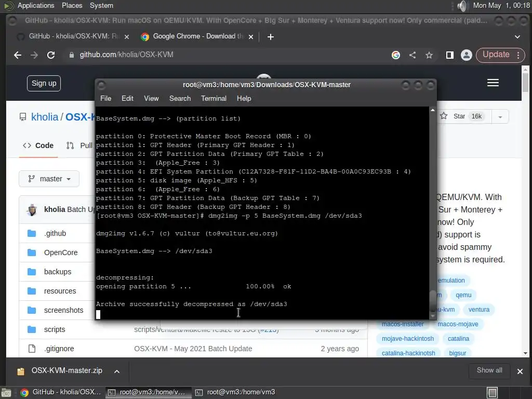Screen dimensions: 532x399
Task: Switch to root@vm3:/home/vm3 taskbar window
Action: click(x=235, y=392)
